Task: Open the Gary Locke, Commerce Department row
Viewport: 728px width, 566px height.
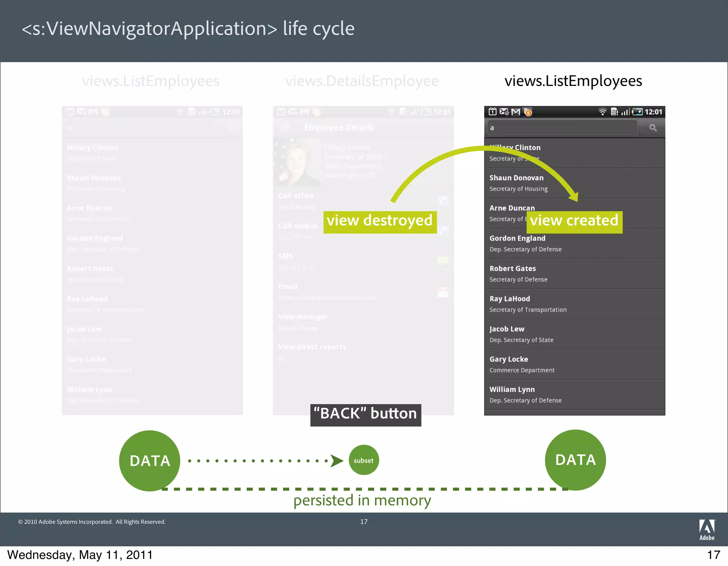Action: [x=574, y=364]
